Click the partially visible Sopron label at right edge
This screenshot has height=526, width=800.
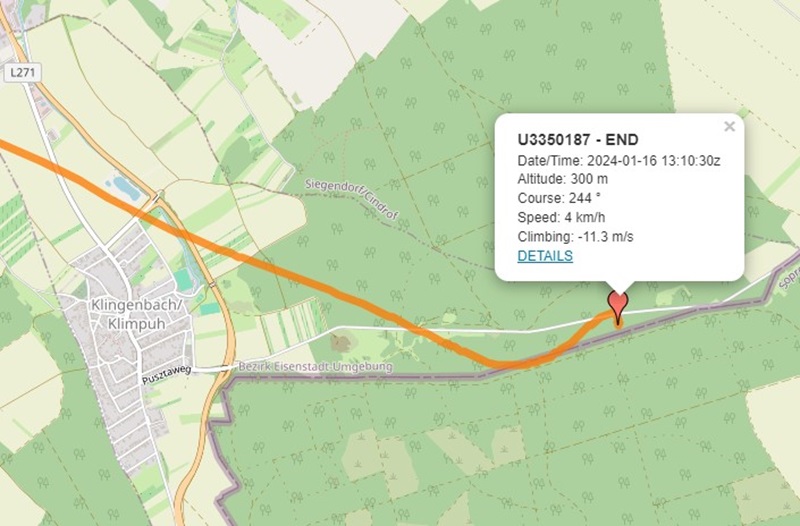click(787, 279)
